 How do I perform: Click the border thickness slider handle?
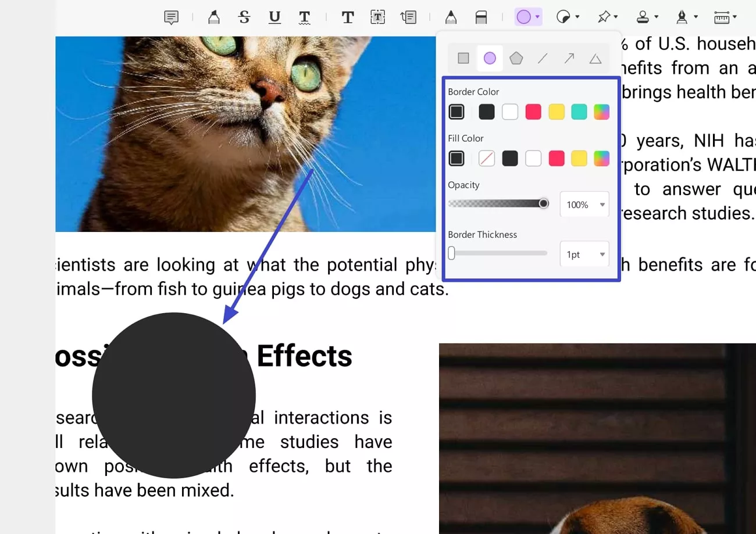(x=451, y=253)
